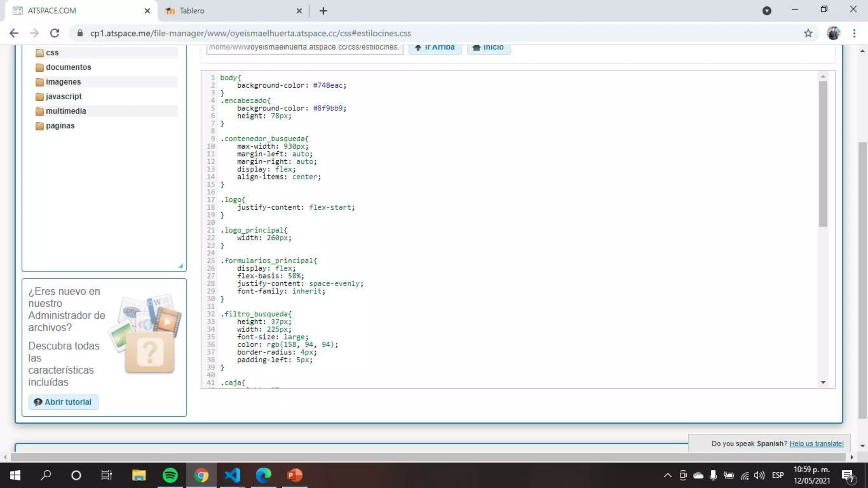Open Spotify from the taskbar
This screenshot has width=868, height=488.
[x=170, y=475]
